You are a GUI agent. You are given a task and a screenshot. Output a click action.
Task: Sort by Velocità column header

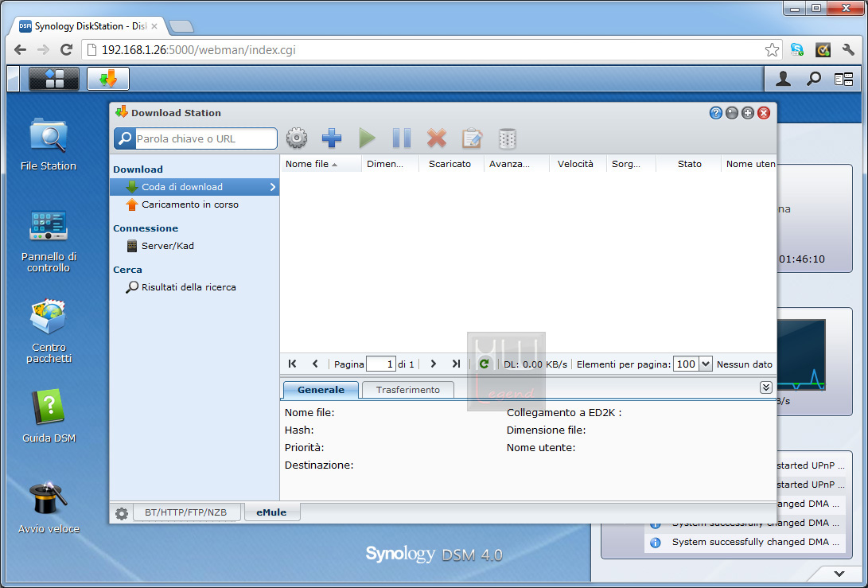pos(578,164)
